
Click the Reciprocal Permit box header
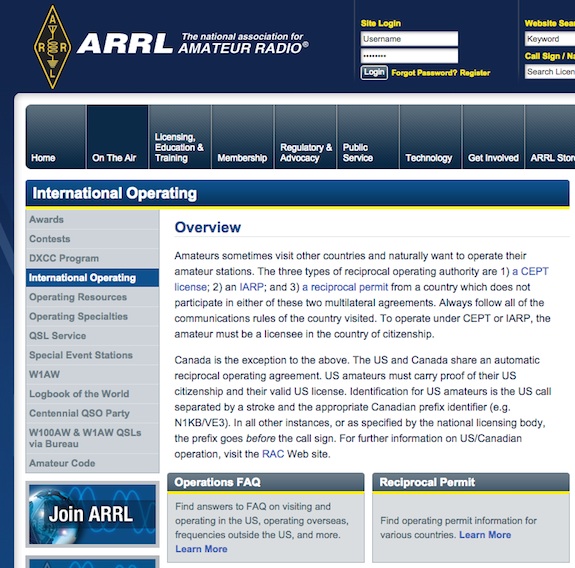tap(471, 482)
